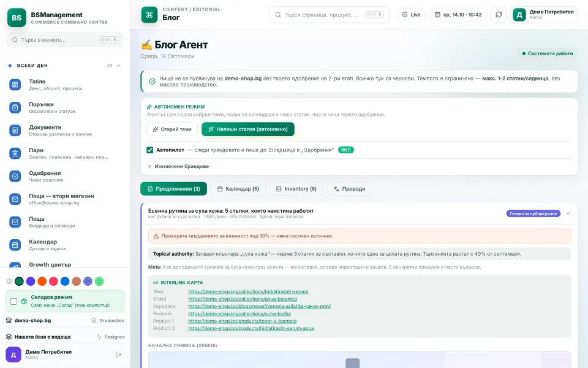
Task: Toggle the ВКЛ autopilot badge
Action: tap(345, 150)
